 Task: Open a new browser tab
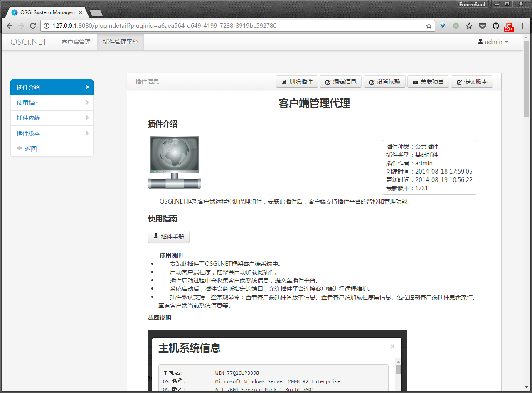click(x=96, y=12)
